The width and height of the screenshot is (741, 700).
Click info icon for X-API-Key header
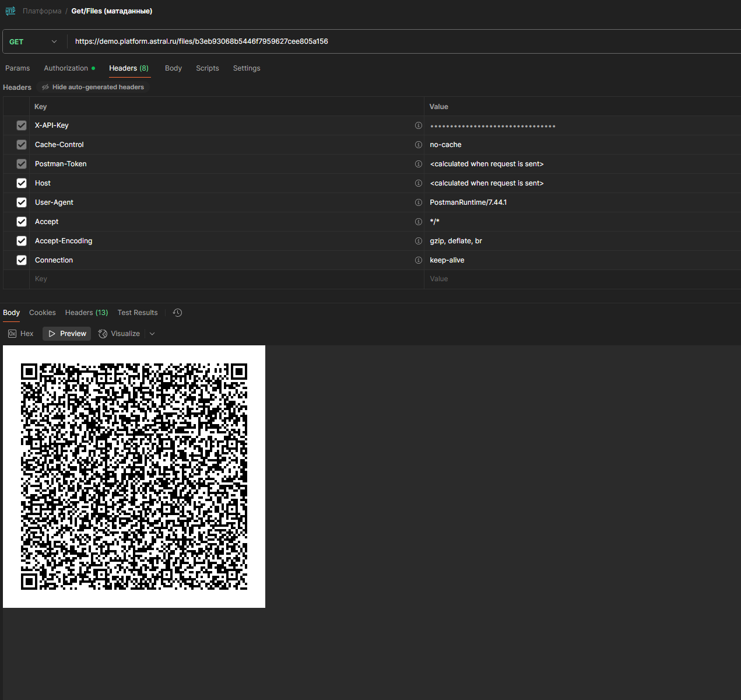(418, 125)
